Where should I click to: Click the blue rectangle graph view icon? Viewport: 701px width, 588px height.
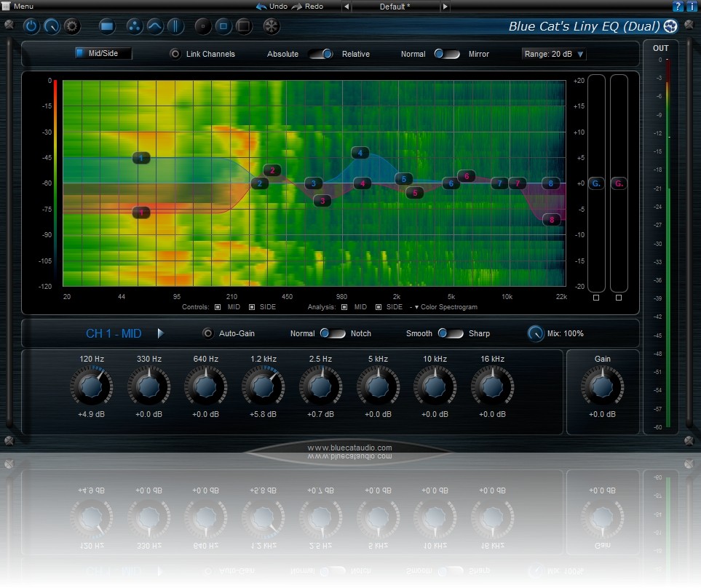click(x=107, y=26)
